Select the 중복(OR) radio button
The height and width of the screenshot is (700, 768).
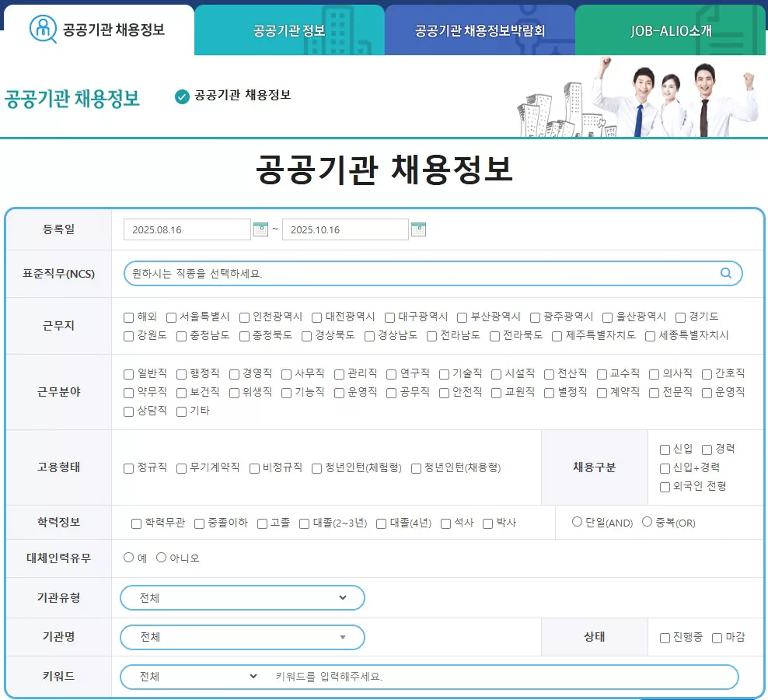(x=647, y=522)
